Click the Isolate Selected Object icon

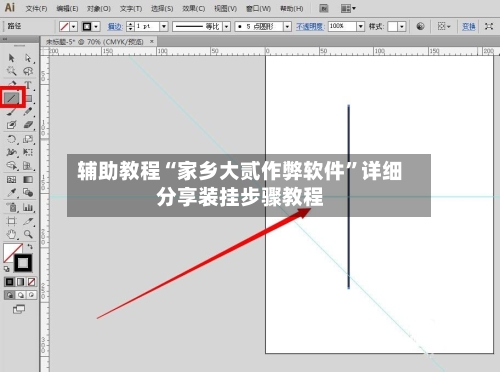click(x=489, y=26)
